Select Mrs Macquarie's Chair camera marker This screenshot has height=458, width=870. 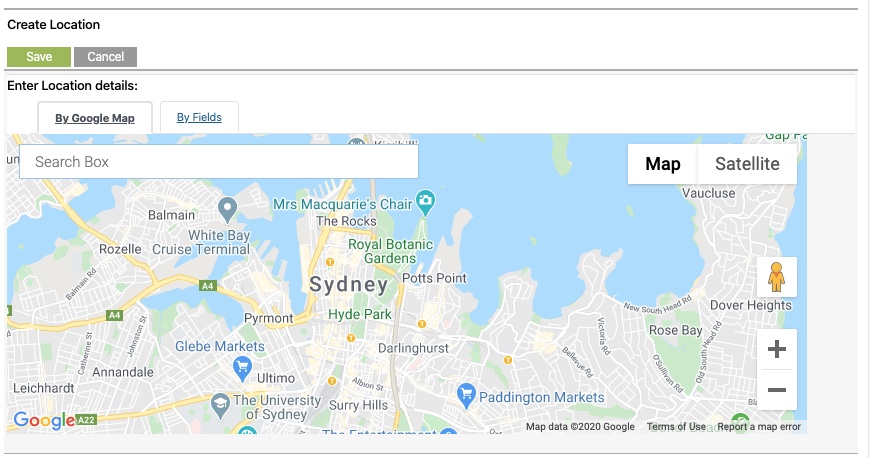click(x=426, y=203)
